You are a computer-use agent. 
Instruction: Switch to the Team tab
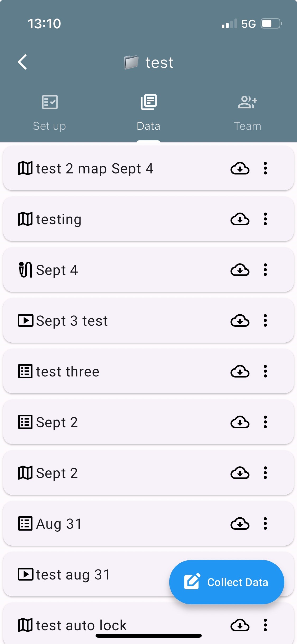pos(247,113)
